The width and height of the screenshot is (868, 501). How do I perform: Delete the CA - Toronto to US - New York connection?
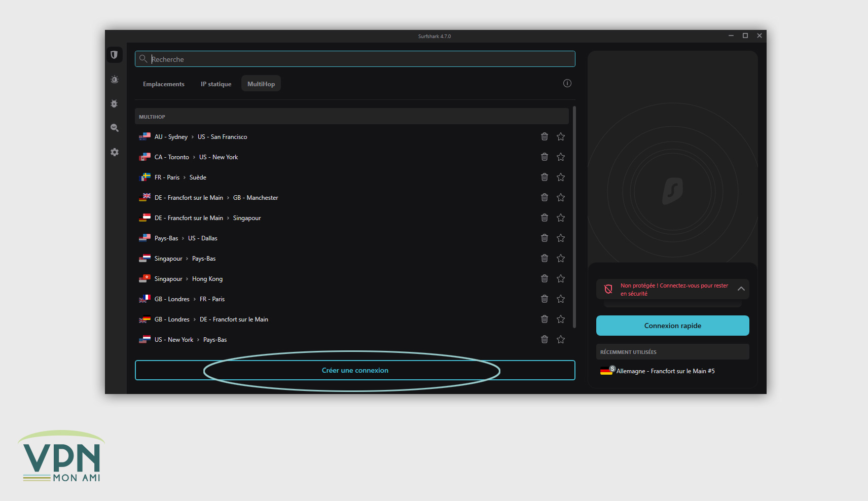tap(545, 157)
